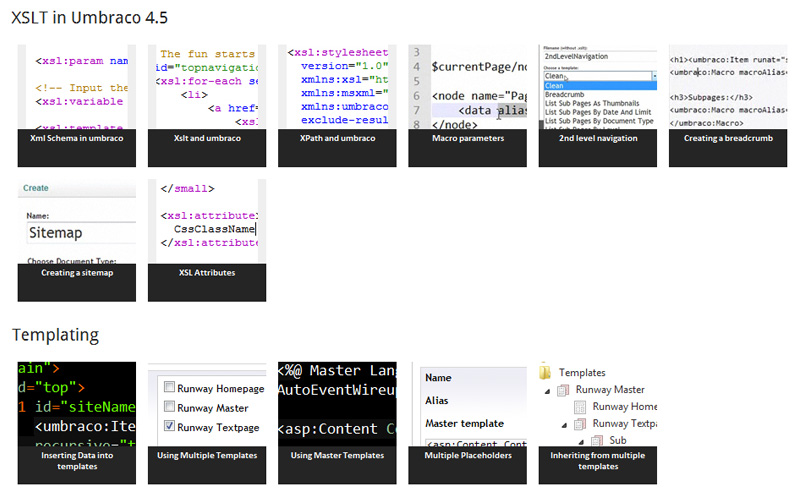Click the 'Creating a breadcrumb' caption

[728, 138]
